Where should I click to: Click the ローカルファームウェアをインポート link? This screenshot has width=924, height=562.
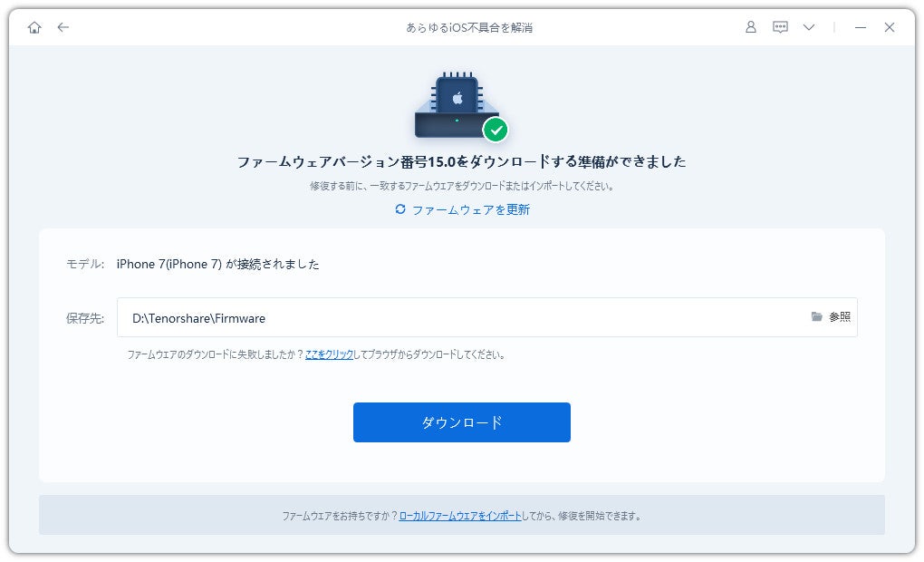click(460, 516)
